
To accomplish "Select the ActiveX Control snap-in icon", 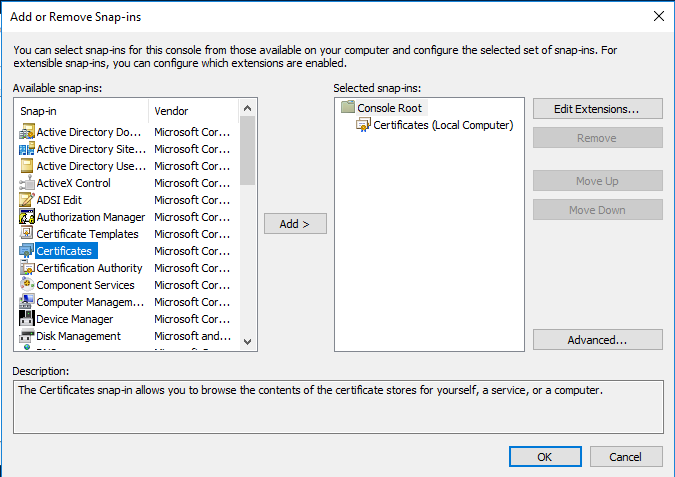I will [27, 183].
